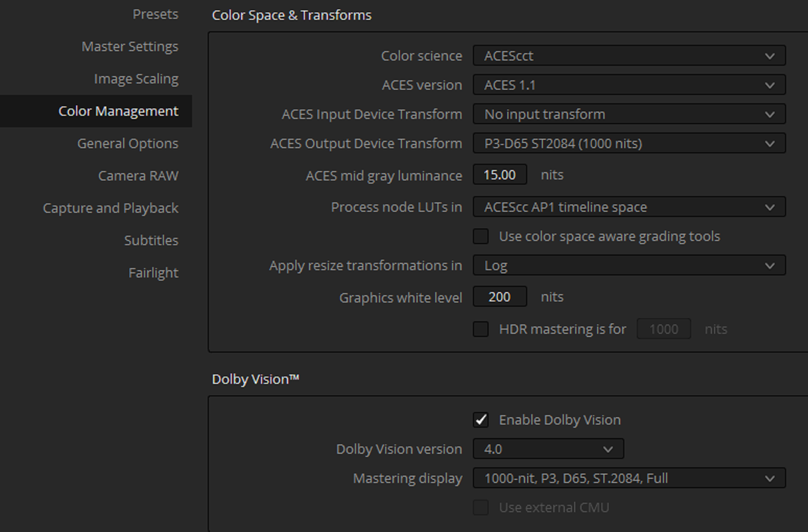Screen dimensions: 808x532
Task: Open ACES Input Device Transform dropdown
Action: click(629, 114)
